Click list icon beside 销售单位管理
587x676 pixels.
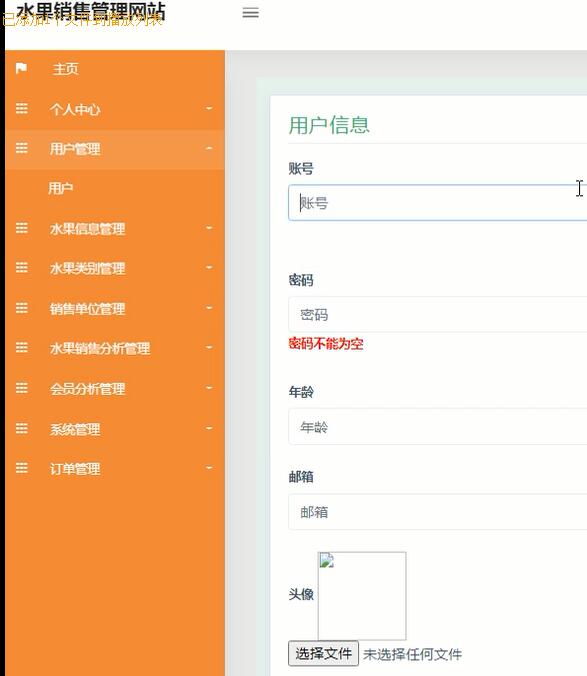[22, 308]
